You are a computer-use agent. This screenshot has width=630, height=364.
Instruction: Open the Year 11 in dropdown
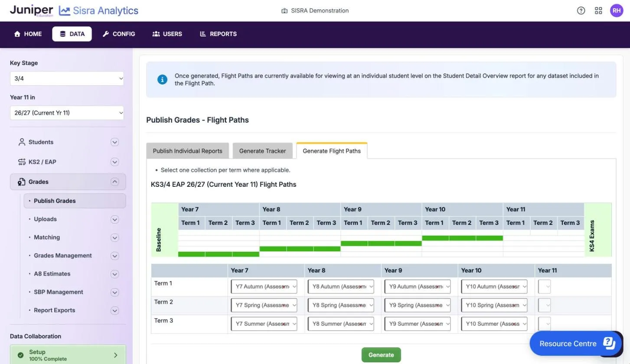point(67,113)
